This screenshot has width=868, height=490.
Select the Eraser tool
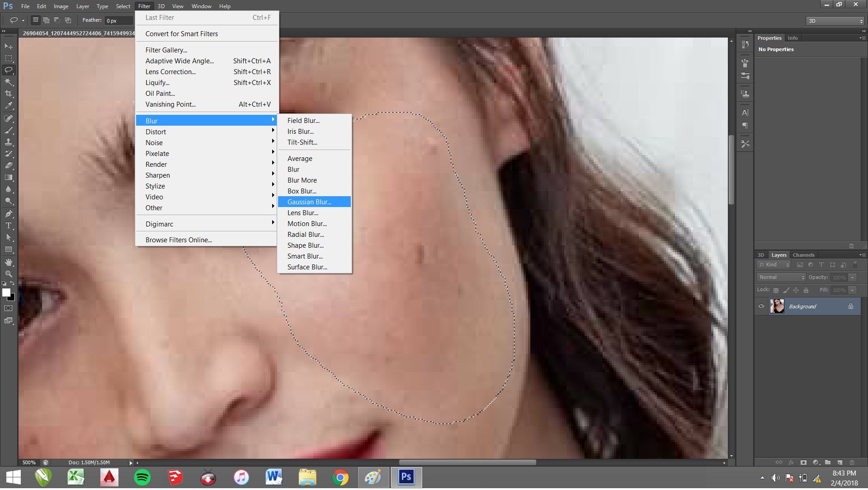(x=9, y=165)
